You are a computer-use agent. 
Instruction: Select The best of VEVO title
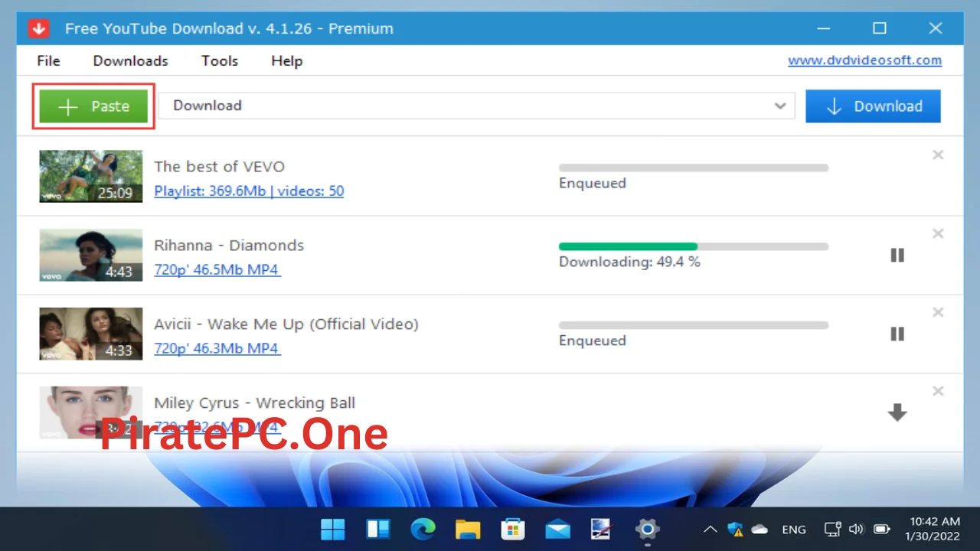[x=219, y=167]
